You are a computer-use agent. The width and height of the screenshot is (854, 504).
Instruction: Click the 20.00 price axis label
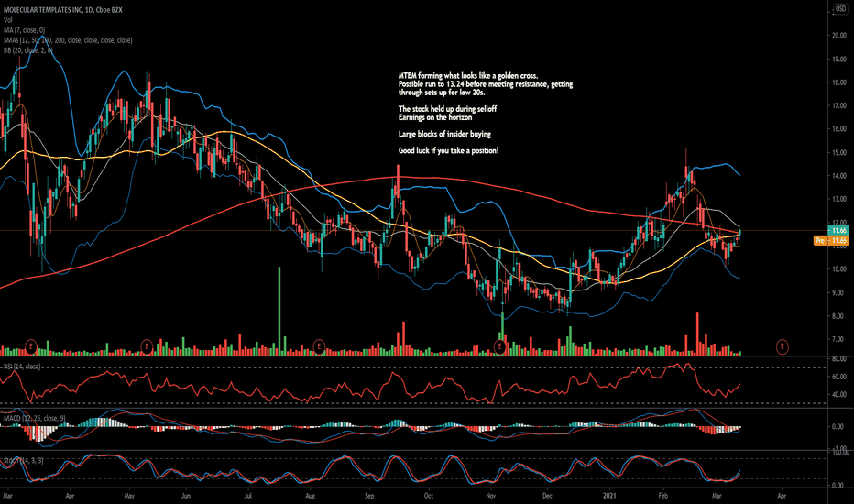tap(838, 36)
